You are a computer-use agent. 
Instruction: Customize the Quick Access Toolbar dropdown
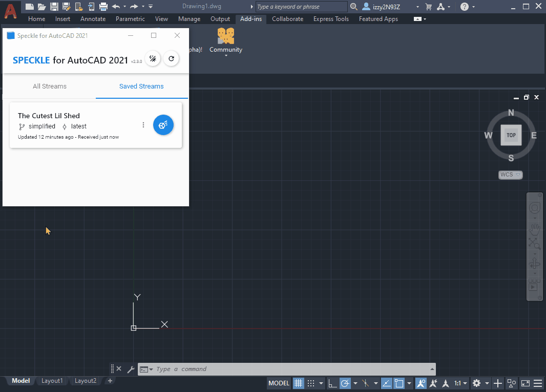coord(151,6)
